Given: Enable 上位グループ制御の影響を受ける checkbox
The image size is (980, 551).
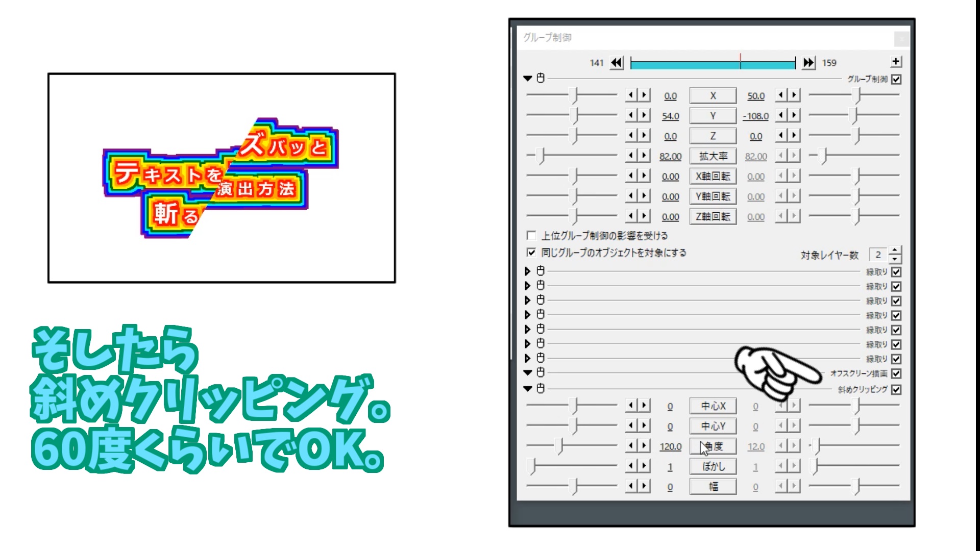Looking at the screenshot, I should (532, 236).
